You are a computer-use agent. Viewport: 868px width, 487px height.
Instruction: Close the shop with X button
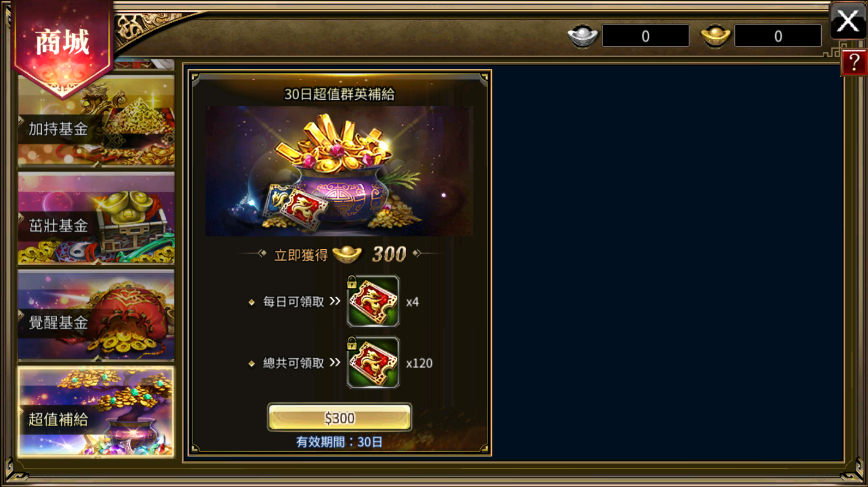(848, 21)
